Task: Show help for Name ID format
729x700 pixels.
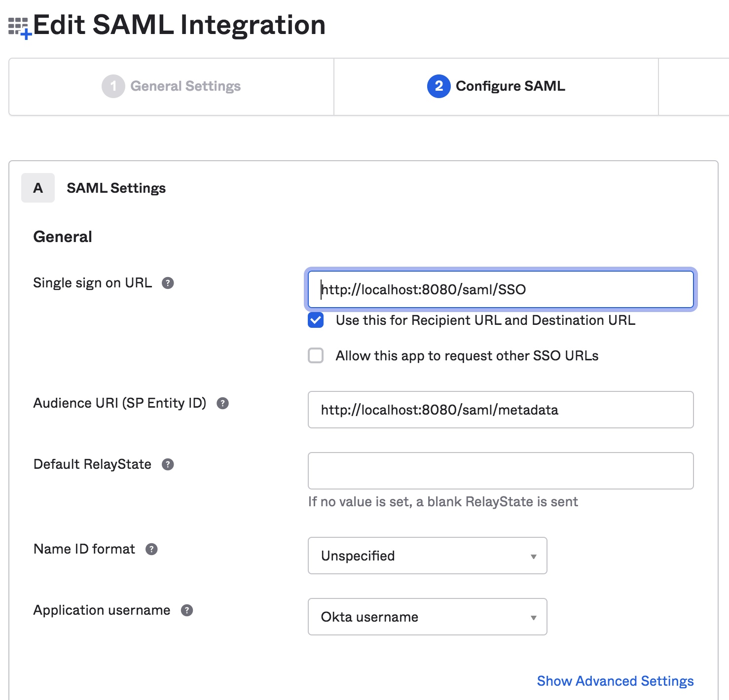Action: pyautogui.click(x=151, y=549)
